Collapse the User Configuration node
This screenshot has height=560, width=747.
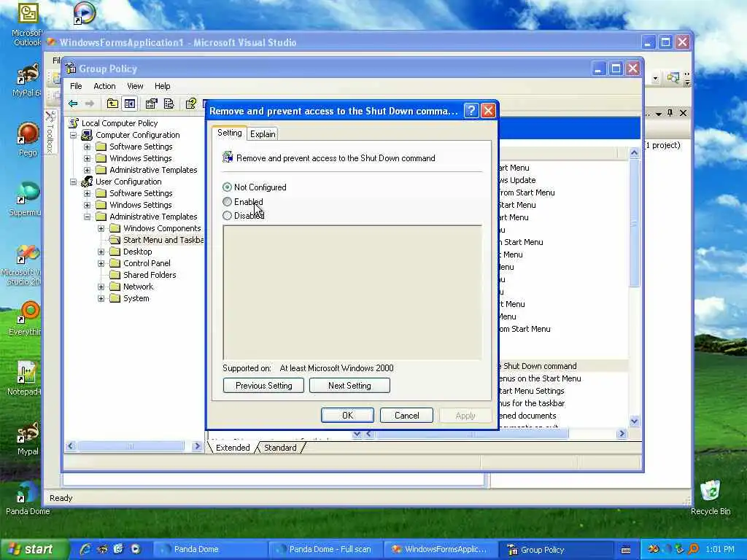(74, 182)
